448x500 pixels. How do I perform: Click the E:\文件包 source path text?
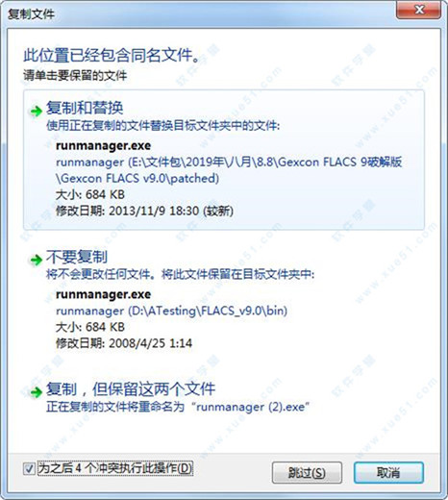point(229,170)
